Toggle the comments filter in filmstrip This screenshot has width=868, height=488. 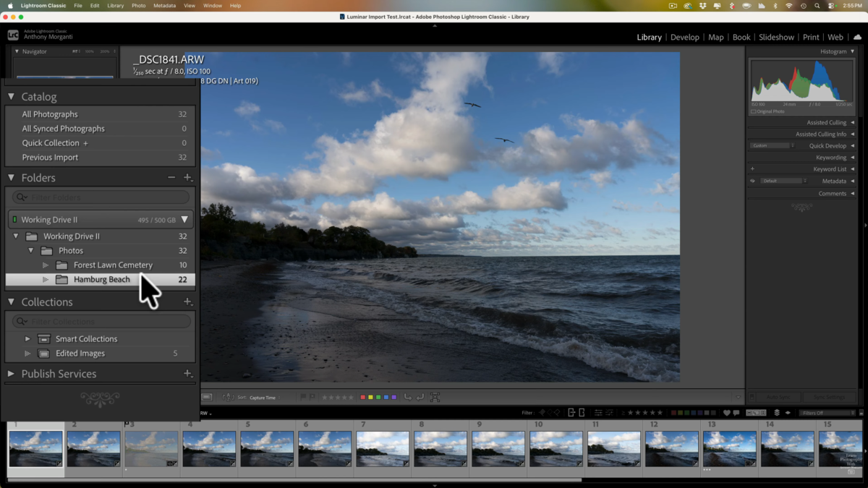coord(736,413)
